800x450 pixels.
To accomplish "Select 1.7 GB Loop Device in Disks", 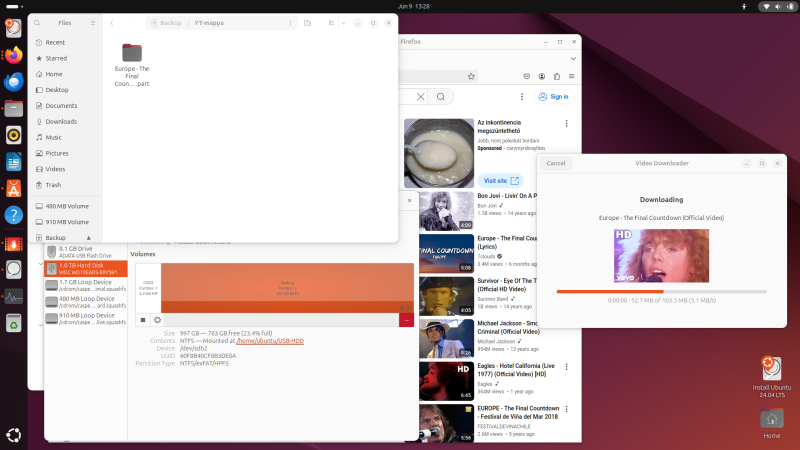I will pyautogui.click(x=86, y=285).
